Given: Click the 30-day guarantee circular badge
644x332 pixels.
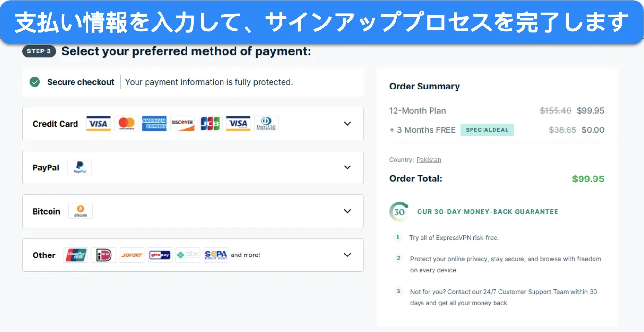Looking at the screenshot, I should coord(399,212).
